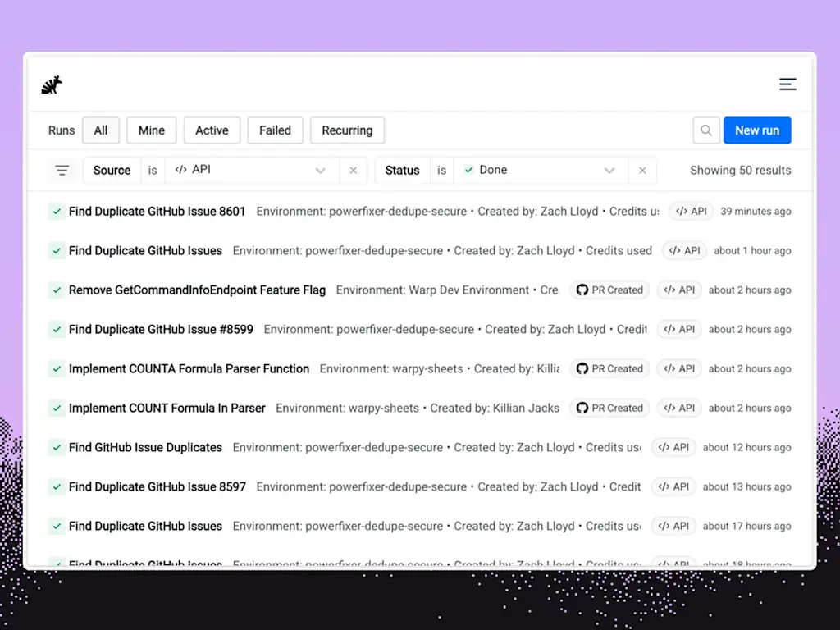Screen dimensions: 840x630
Task: Click the filter icon beside the filter bar
Action: pos(62,170)
